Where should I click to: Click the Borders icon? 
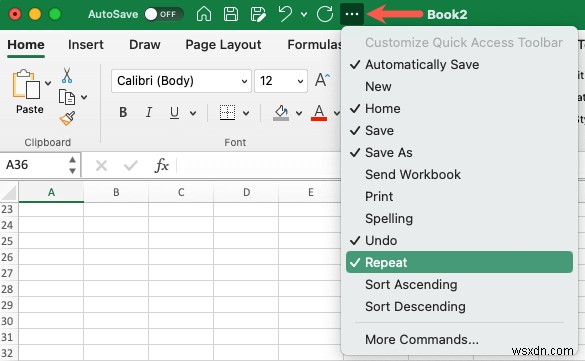[x=227, y=112]
